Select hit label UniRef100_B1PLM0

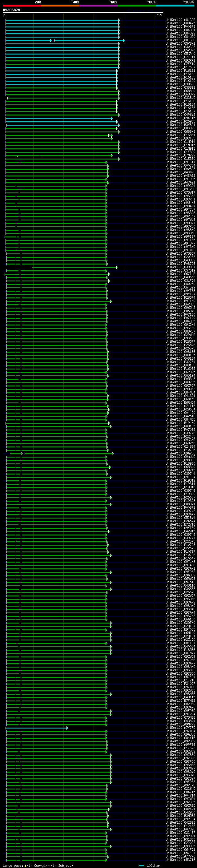tap(180, 423)
